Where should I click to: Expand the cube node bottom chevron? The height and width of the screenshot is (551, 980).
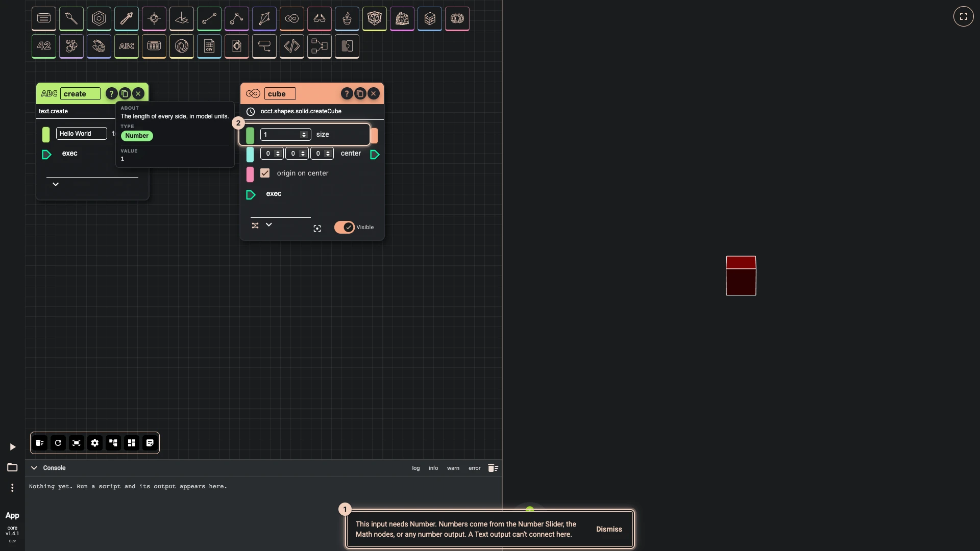(x=269, y=224)
